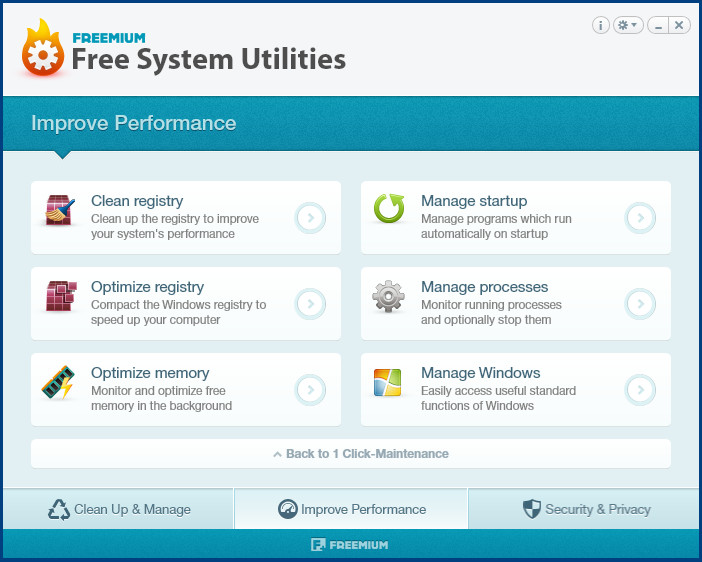Viewport: 702px width, 562px height.
Task: Click the Manage processes gear icon
Action: point(388,296)
